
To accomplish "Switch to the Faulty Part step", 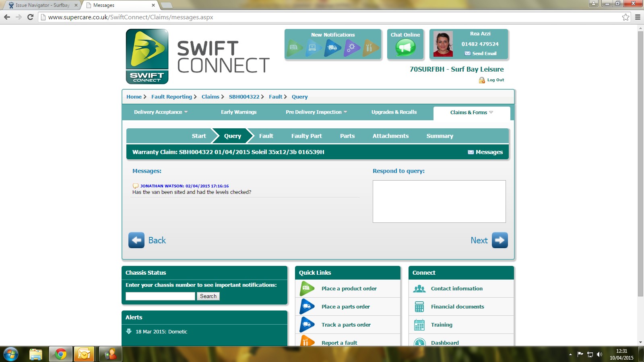I will [307, 136].
